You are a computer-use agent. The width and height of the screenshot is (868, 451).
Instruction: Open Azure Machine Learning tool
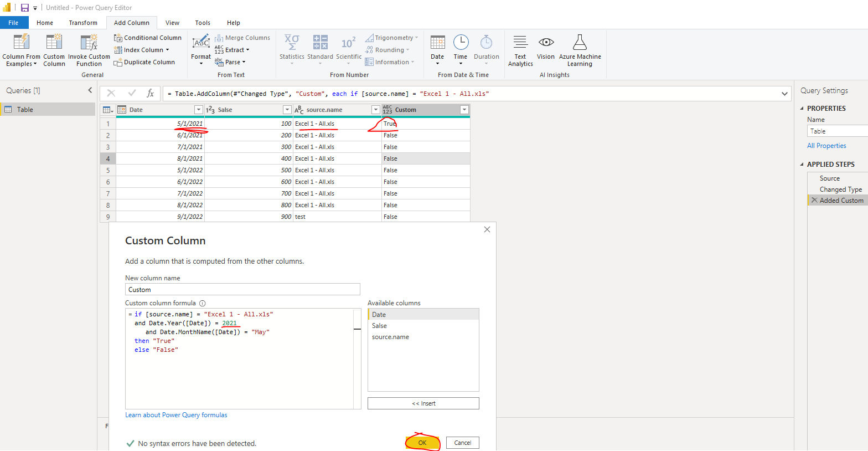[x=580, y=50]
